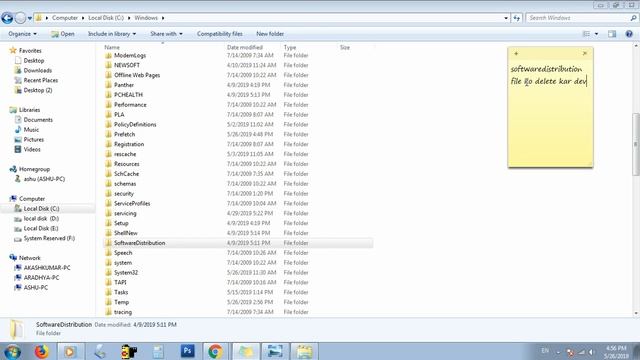Click the Forward navigation arrow
Image resolution: width=640 pixels, height=360 pixels.
[20, 18]
